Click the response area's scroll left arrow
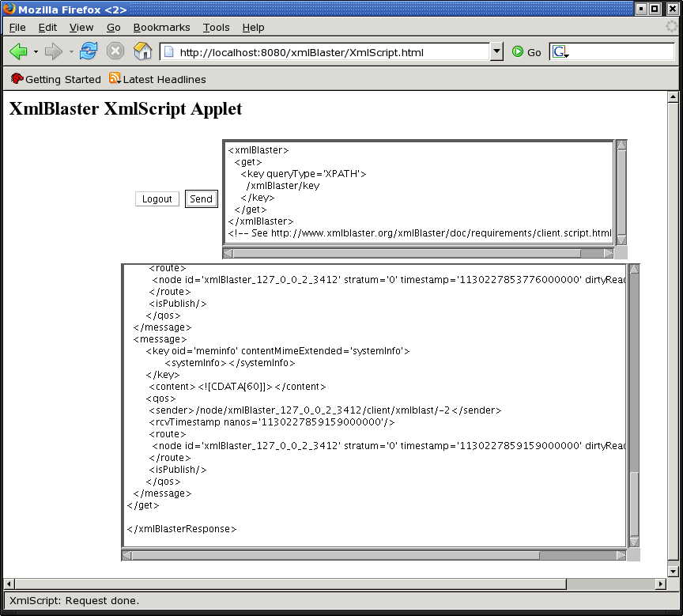Viewport: 683px width, 616px height. [x=126, y=555]
